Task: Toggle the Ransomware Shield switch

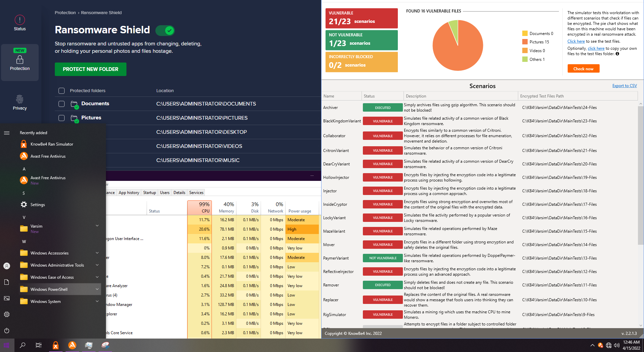Action: (x=165, y=31)
